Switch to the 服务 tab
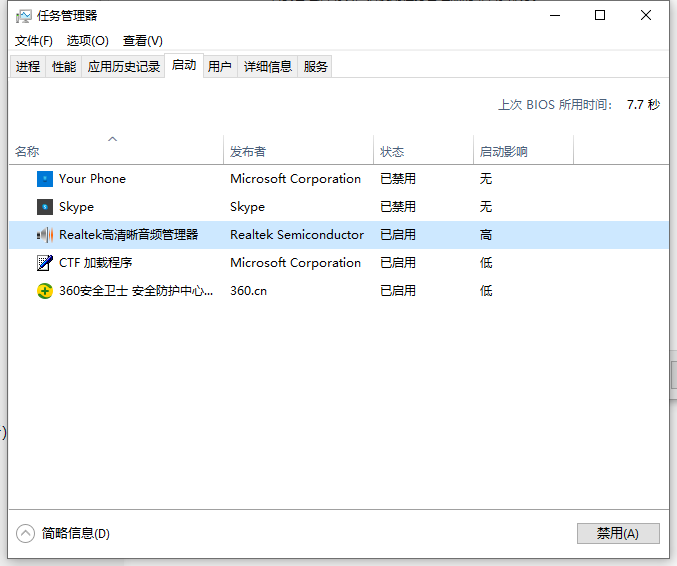Image resolution: width=677 pixels, height=566 pixels. [315, 66]
